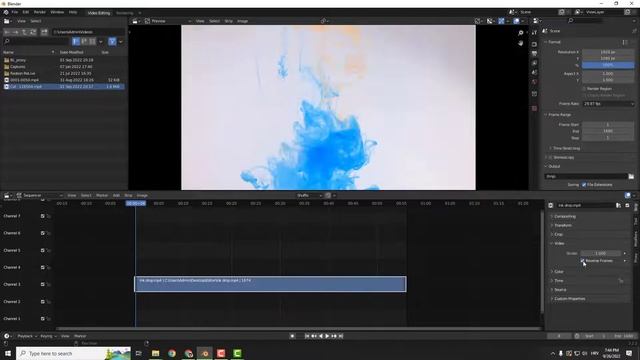Image resolution: width=640 pixels, height=360 pixels.
Task: Click the output folder browse icon
Action: tap(631, 176)
